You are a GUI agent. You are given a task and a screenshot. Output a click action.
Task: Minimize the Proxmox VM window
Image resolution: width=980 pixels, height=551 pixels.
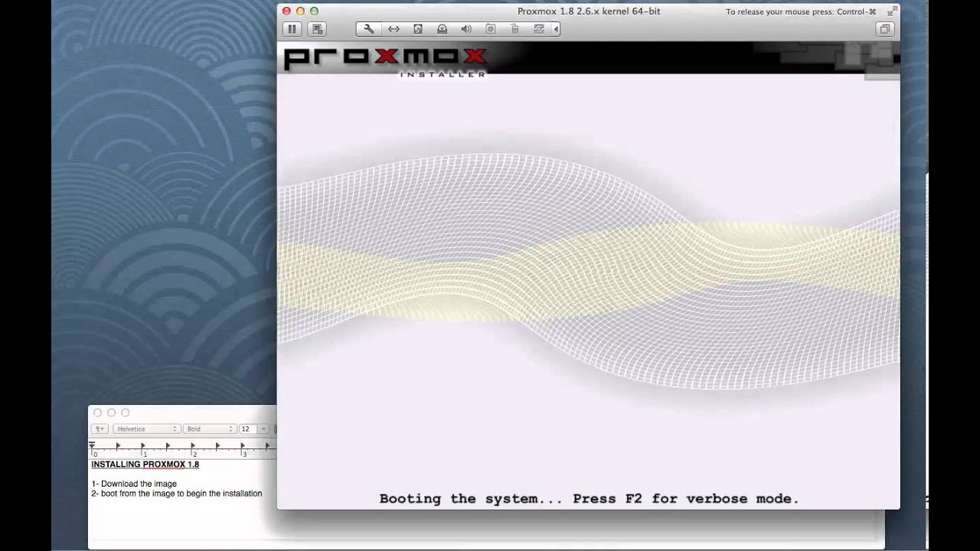300,11
